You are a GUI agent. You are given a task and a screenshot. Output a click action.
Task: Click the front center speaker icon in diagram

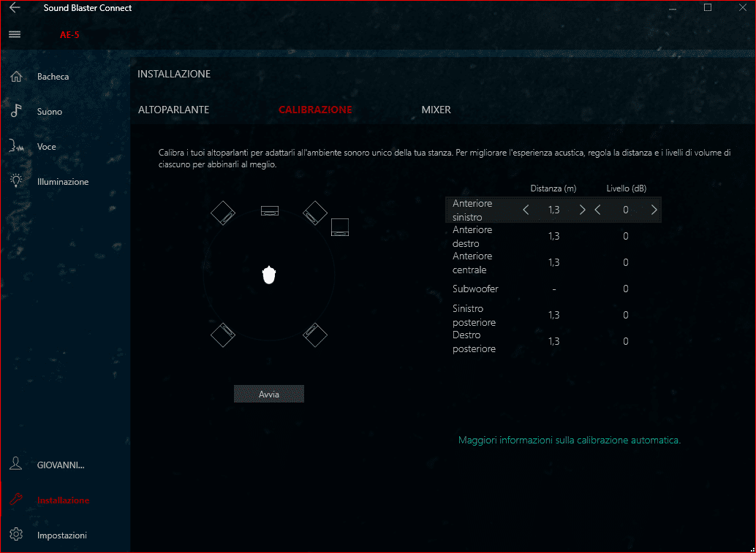[x=270, y=211]
